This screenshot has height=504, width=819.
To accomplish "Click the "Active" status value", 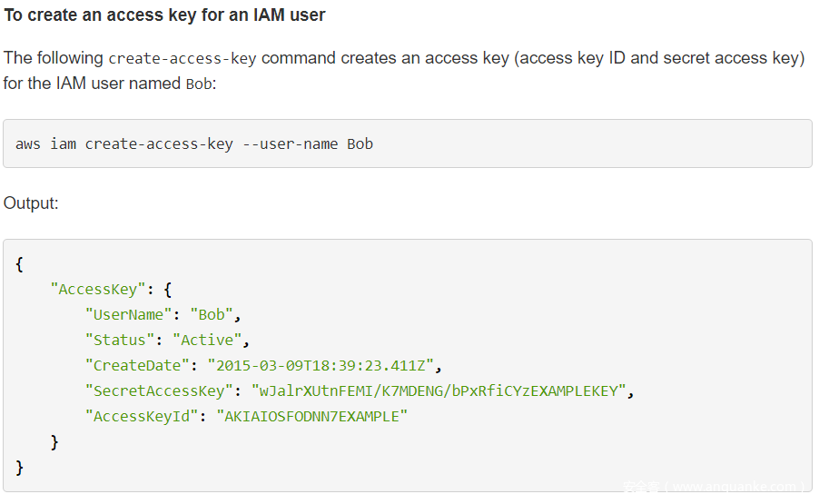I will 207,340.
